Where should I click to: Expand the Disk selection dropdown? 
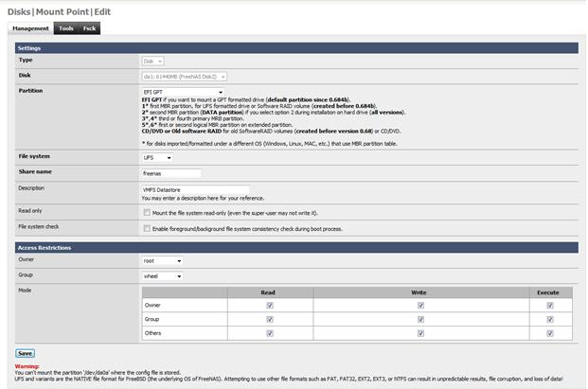[184, 76]
